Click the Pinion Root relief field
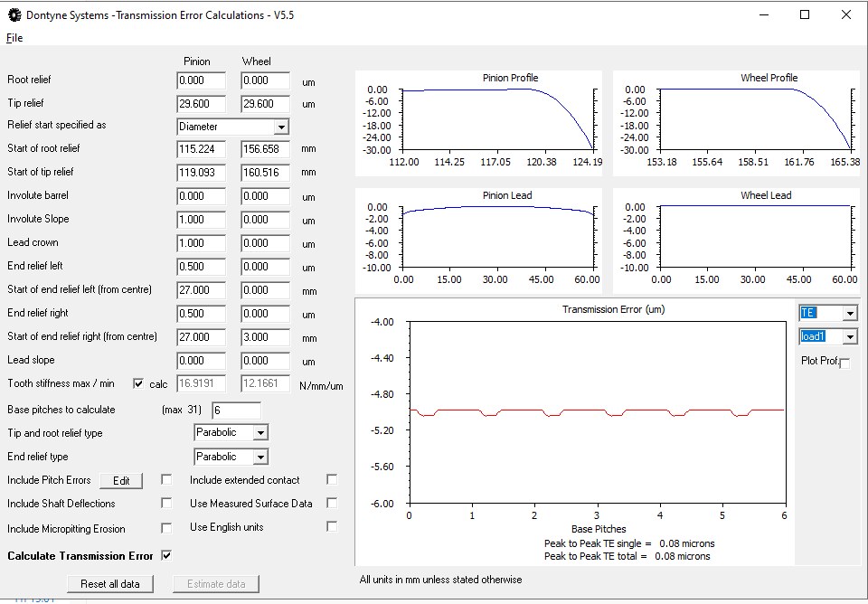This screenshot has height=604, width=868. pos(202,80)
